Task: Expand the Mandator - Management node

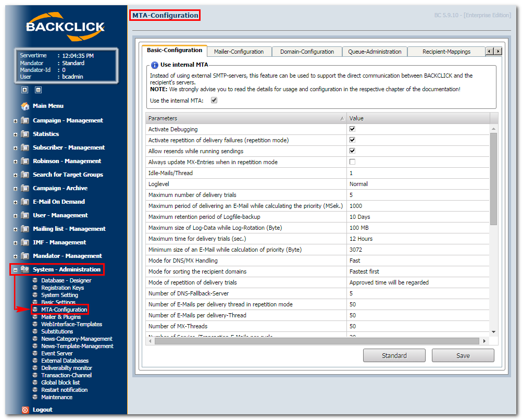Action: pyautogui.click(x=15, y=256)
